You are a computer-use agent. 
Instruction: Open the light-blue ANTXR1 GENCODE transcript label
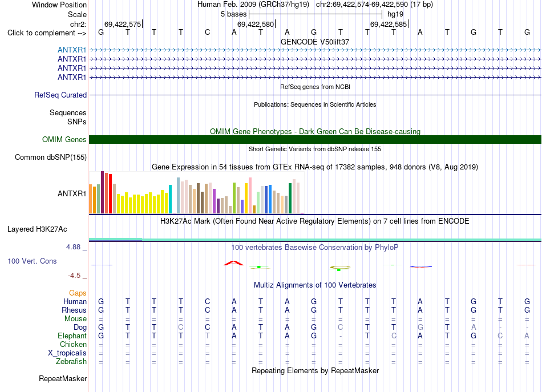pos(72,50)
